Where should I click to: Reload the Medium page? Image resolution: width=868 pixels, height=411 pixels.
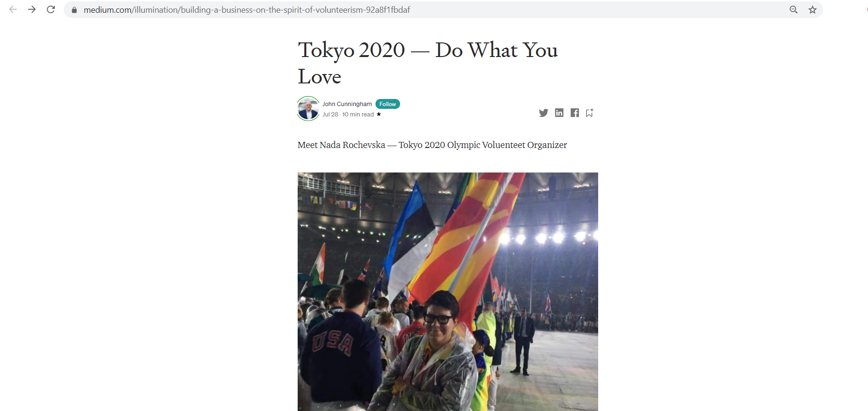(x=51, y=9)
